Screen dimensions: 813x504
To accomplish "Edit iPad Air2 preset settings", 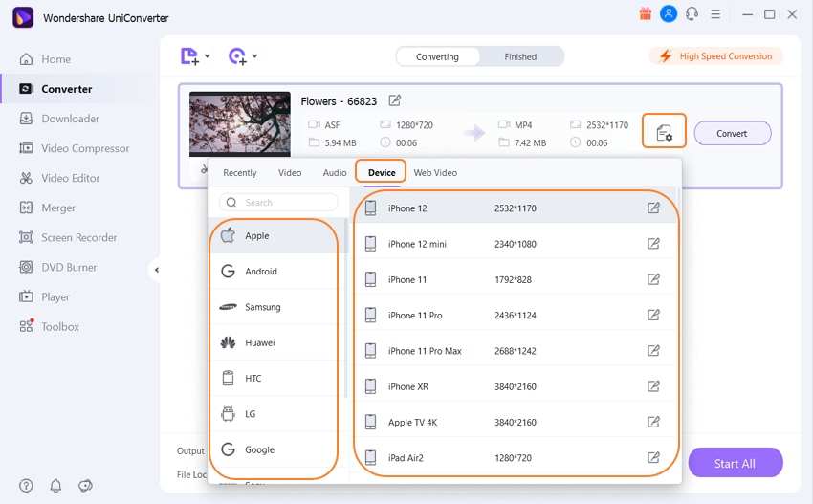I will coord(653,457).
